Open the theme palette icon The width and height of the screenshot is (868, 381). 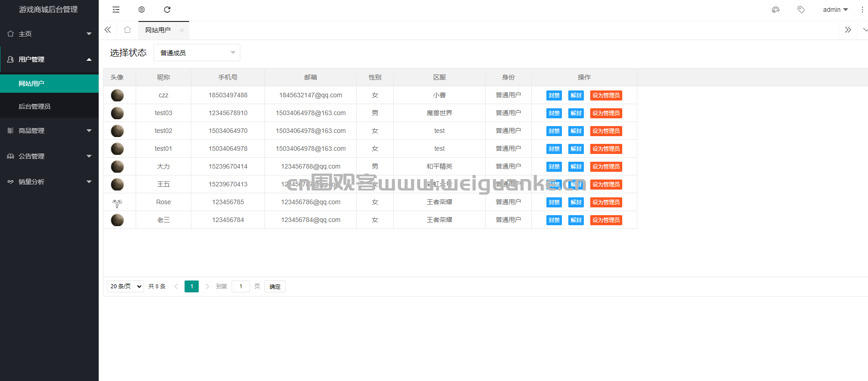tap(776, 10)
